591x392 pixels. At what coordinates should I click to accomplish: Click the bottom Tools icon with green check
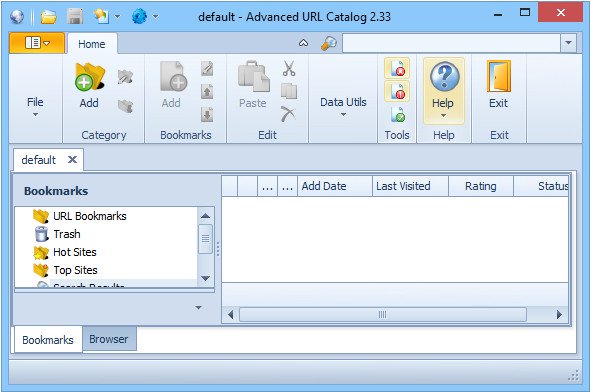(397, 115)
